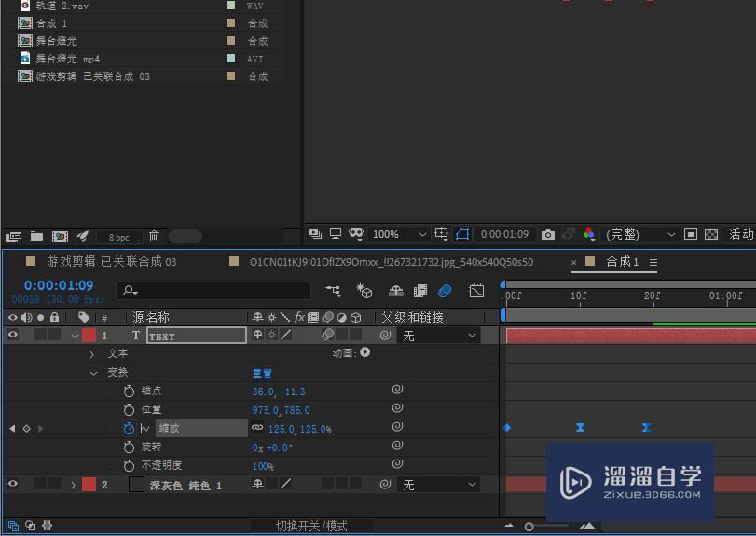Click the 8 bpc color depth button
This screenshot has width=756, height=536.
pyautogui.click(x=118, y=237)
